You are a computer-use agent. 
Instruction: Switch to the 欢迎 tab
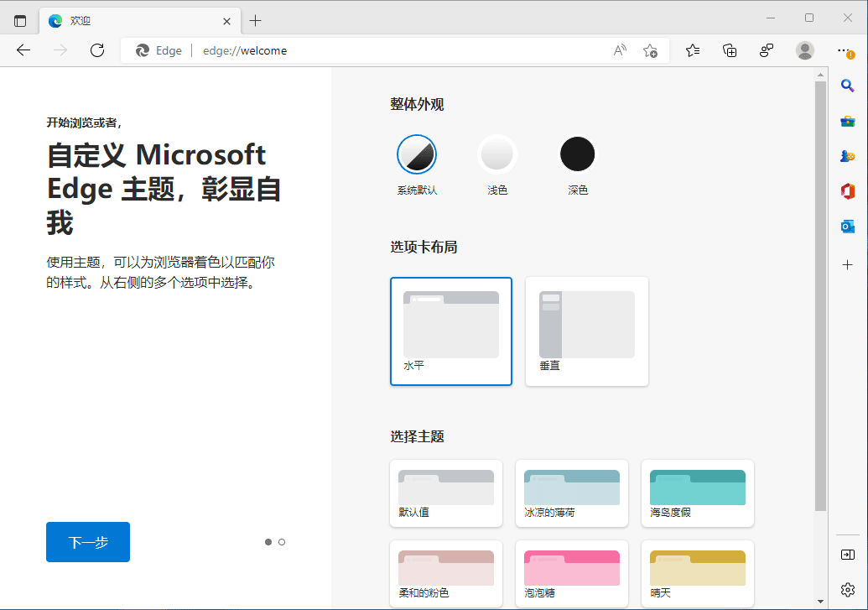point(140,21)
